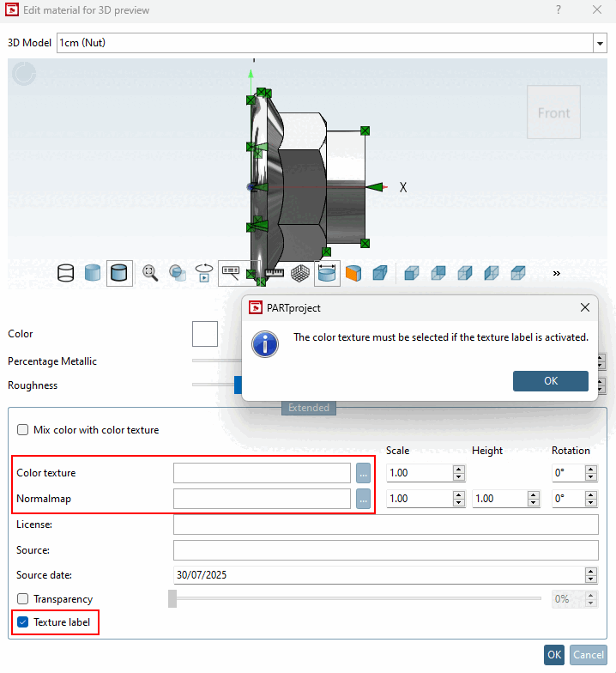Open the 3D Model dropdown
This screenshot has height=673, width=616.
point(600,43)
